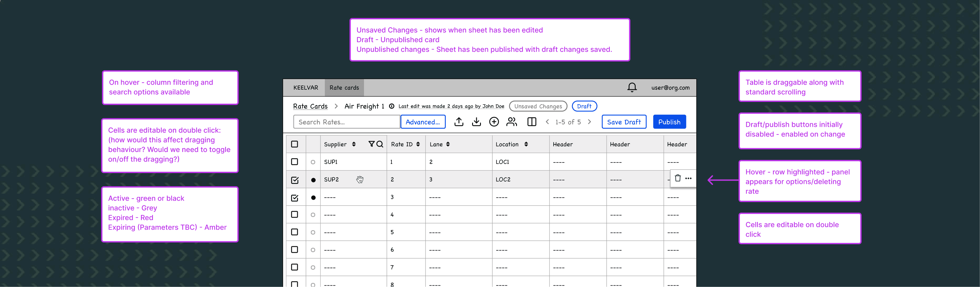Screen dimensions: 980x287
Task: Click the upload/export icon in the toolbar
Action: 459,122
